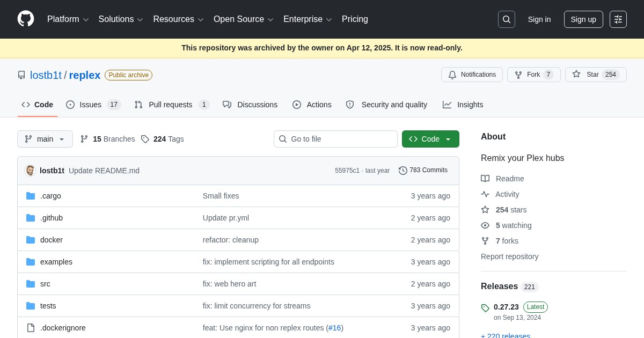Fork the repository with the Fork button
This screenshot has height=338, width=644.
533,75
